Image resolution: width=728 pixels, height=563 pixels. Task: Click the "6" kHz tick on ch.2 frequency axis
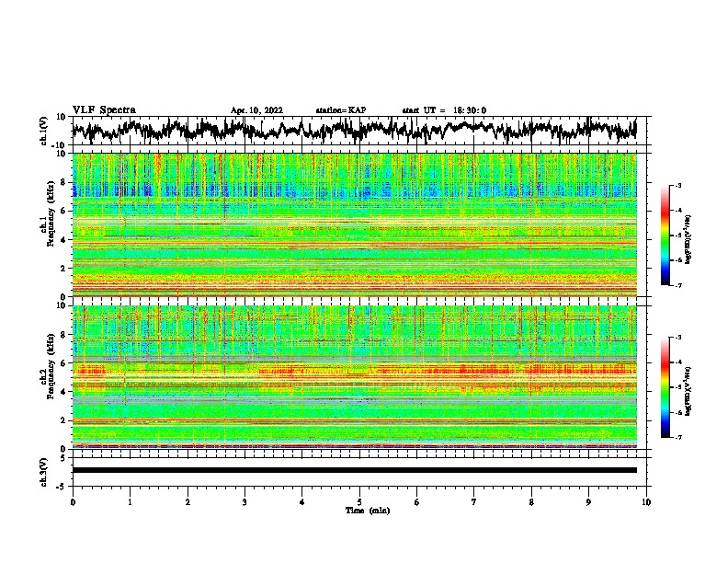64,363
